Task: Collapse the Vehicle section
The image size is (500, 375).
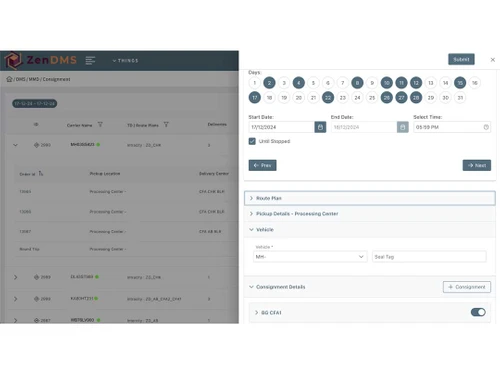Action: pos(370,230)
